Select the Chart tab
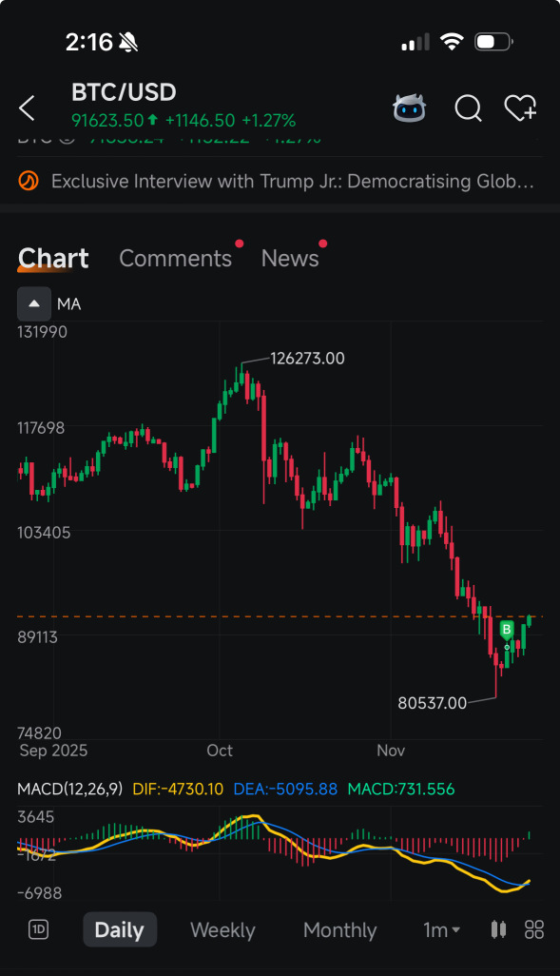Screen dimensions: 560x976 pyautogui.click(x=53, y=259)
